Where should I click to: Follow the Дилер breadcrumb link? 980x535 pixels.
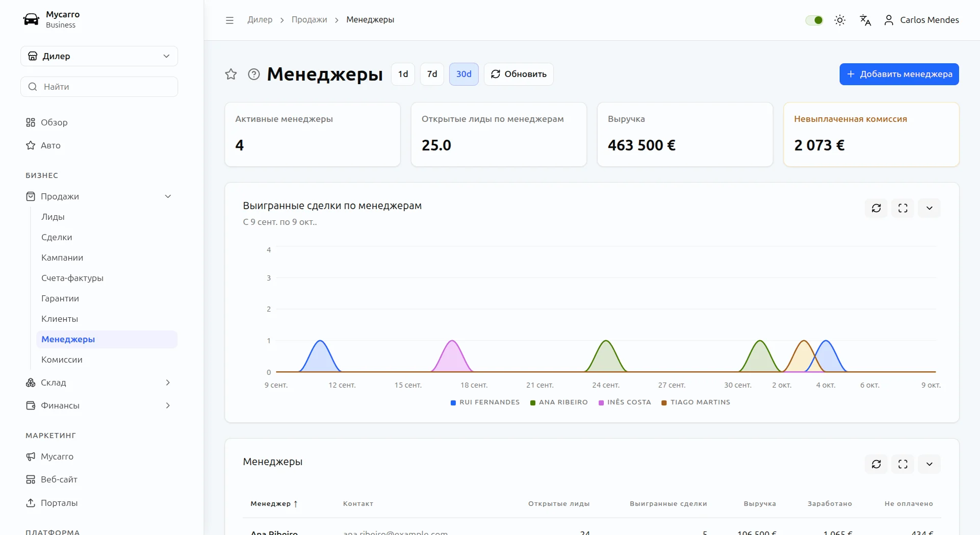tap(260, 20)
